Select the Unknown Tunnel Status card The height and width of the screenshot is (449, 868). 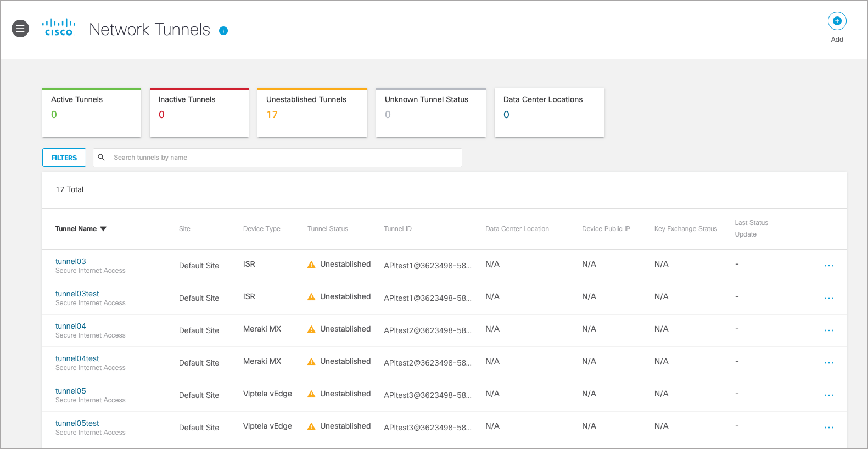[431, 113]
